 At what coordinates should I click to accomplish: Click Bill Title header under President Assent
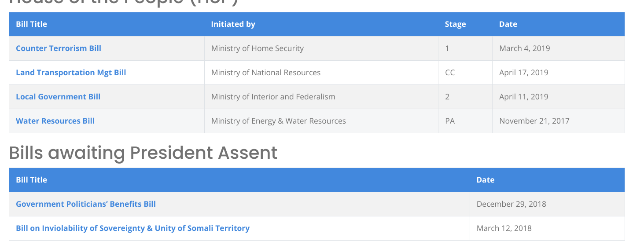click(x=31, y=180)
